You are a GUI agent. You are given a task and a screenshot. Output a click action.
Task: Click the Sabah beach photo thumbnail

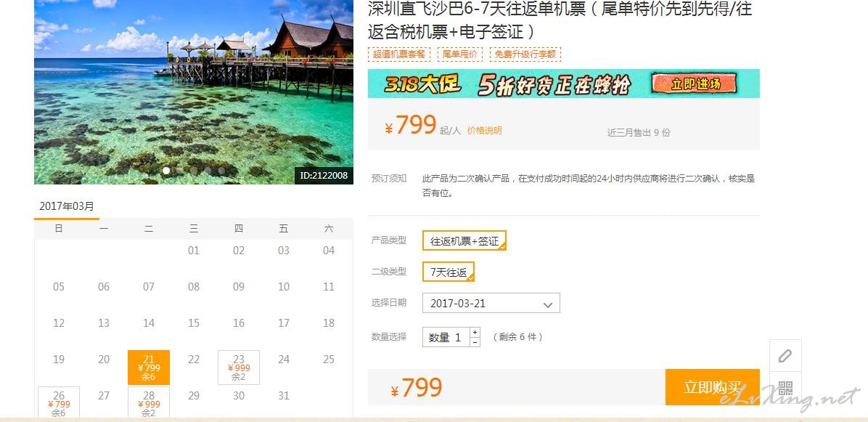point(194,92)
